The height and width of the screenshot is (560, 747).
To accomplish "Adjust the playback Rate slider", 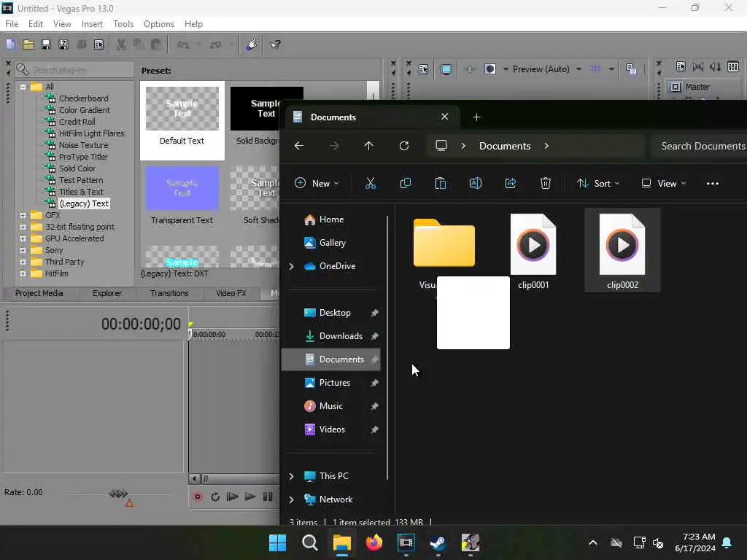I will pos(118,494).
